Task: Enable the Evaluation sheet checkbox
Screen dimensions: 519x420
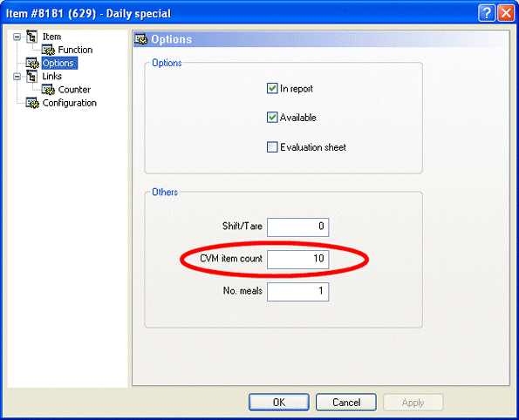Action: tap(272, 147)
